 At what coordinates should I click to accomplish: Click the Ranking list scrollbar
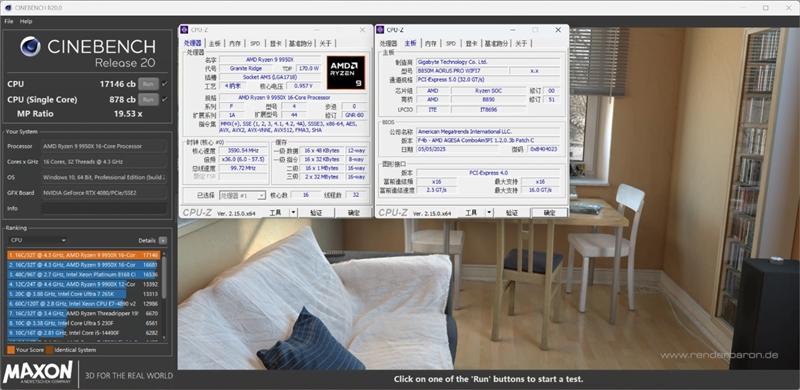(x=164, y=295)
